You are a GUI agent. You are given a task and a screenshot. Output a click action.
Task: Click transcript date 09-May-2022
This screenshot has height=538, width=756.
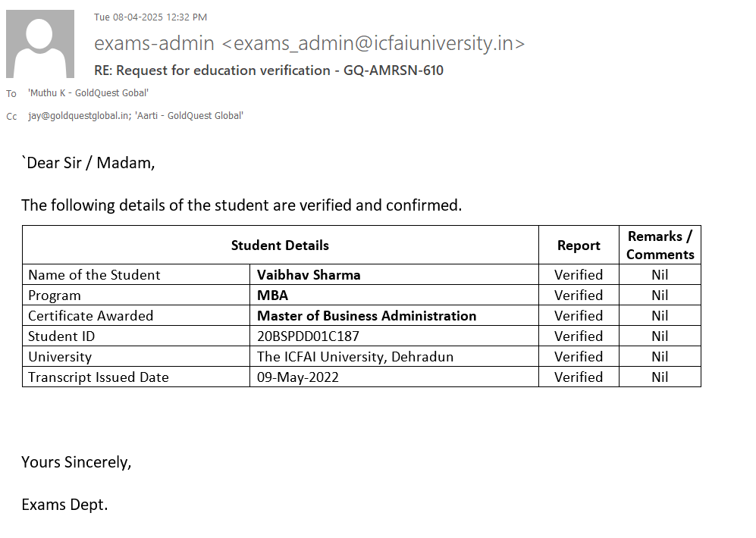298,377
